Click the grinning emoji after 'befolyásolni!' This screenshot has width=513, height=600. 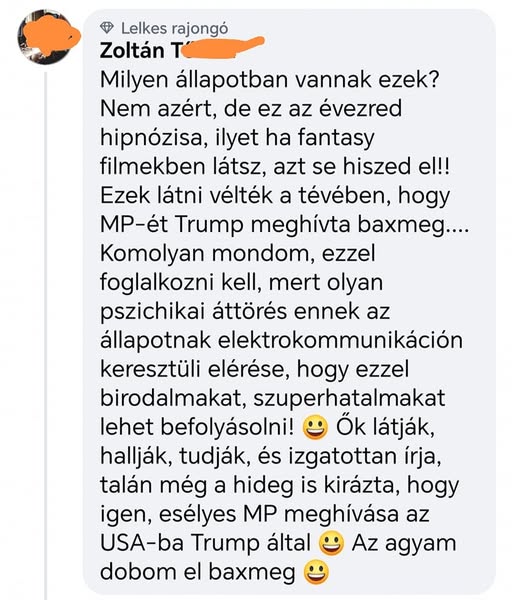tap(315, 427)
